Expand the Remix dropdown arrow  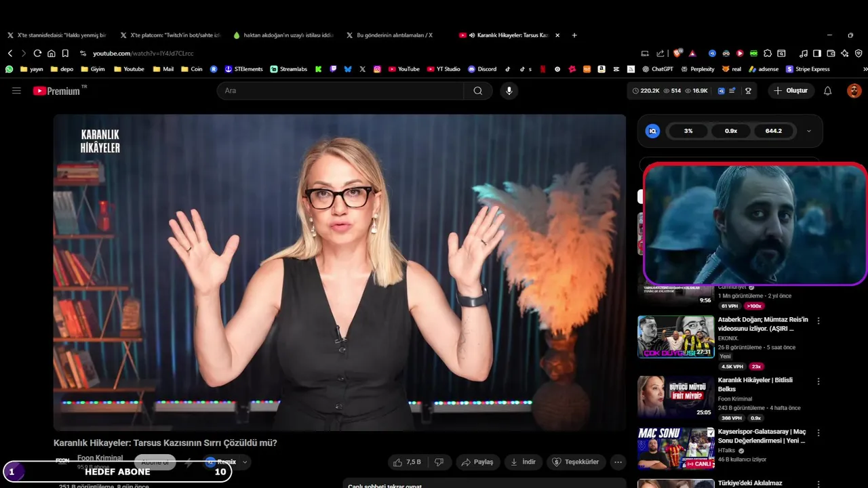245,462
